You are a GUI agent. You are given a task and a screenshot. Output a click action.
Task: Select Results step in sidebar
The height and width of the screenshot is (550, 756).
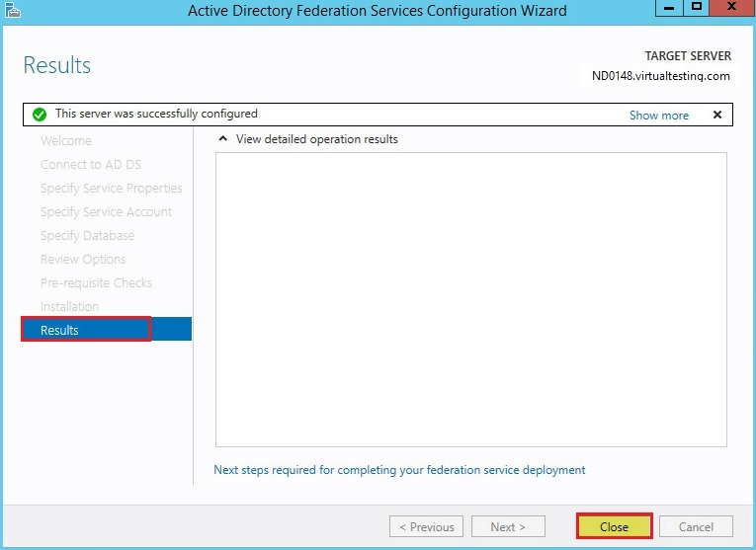106,330
